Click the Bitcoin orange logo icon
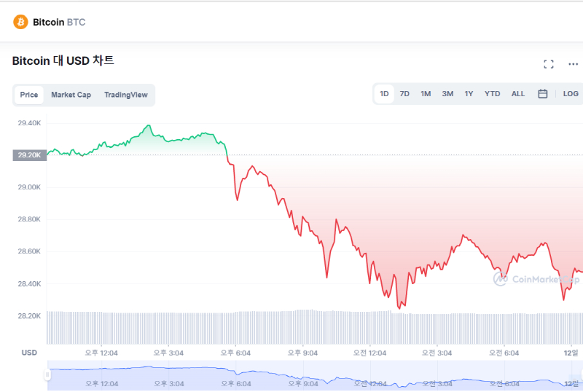Viewport: 583px width, 392px height. click(x=20, y=22)
